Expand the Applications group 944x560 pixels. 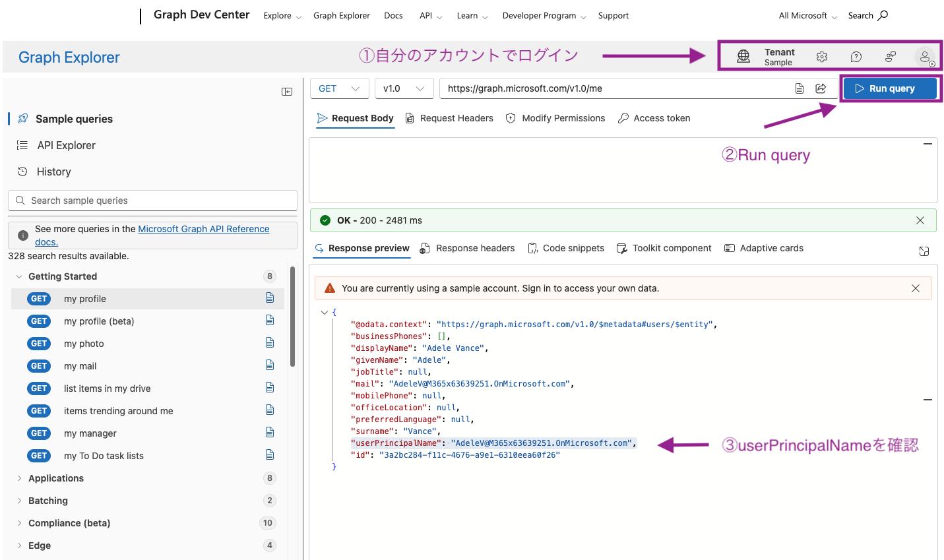pyautogui.click(x=19, y=478)
